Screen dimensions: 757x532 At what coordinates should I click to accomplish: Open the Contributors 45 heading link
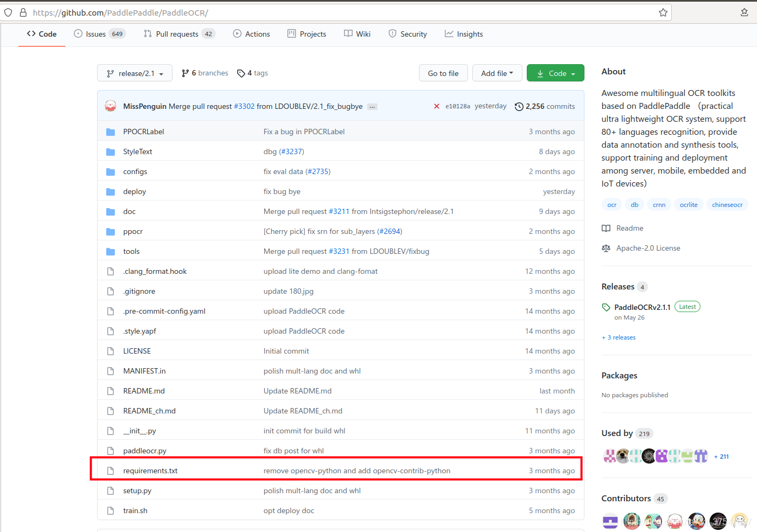coord(634,499)
